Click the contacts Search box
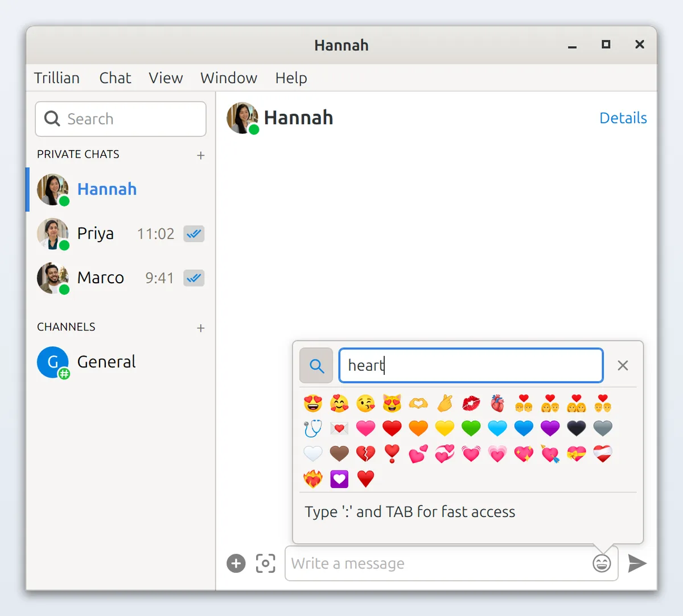The width and height of the screenshot is (683, 616). point(121,119)
